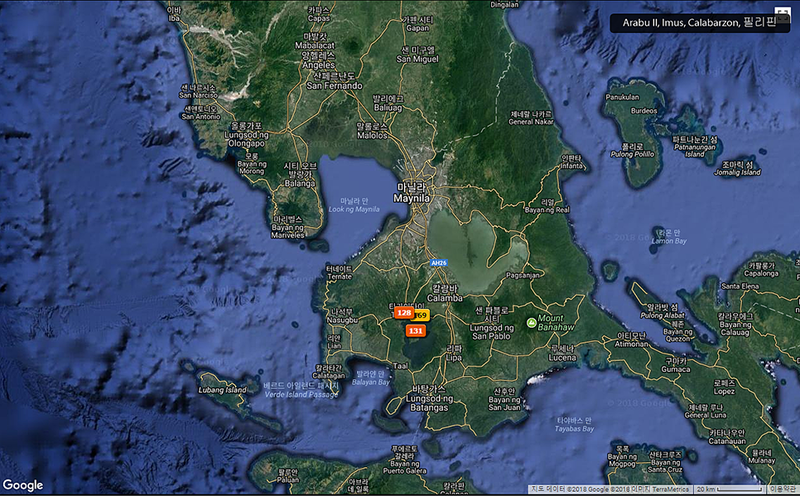Click the Santa Elena label
Screen dimensions: 800x496
click(x=740, y=286)
